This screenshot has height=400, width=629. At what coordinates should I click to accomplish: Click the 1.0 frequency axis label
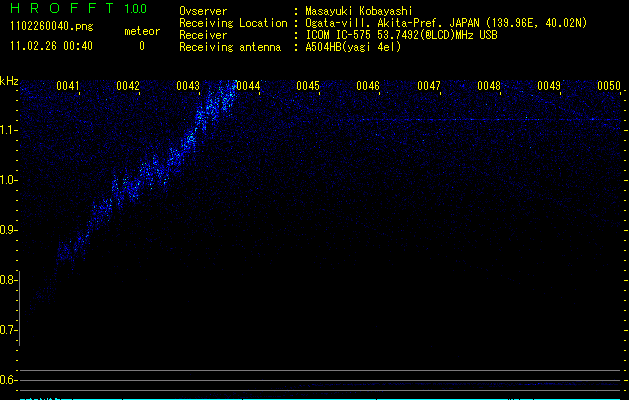point(9,180)
